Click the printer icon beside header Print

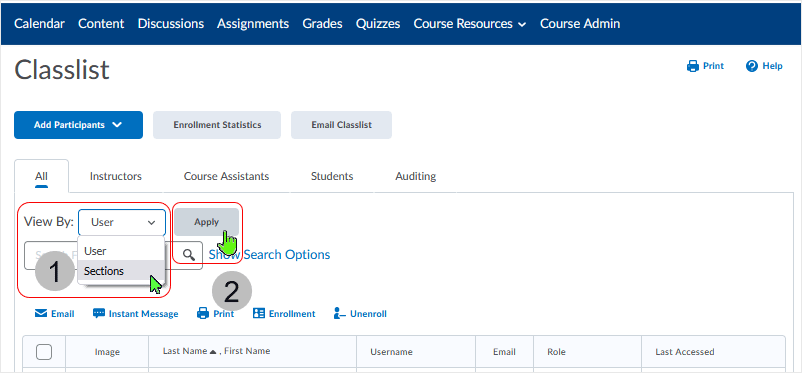[x=693, y=66]
